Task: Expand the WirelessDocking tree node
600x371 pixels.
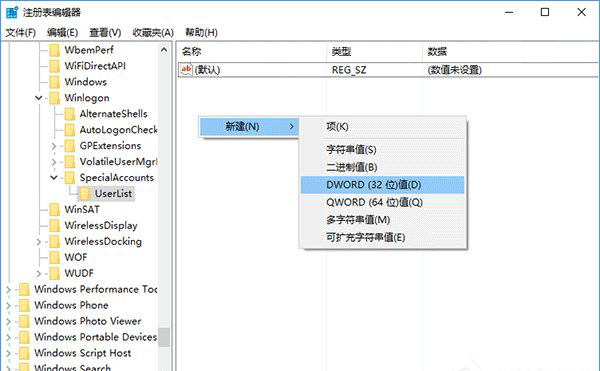Action: pyautogui.click(x=39, y=242)
